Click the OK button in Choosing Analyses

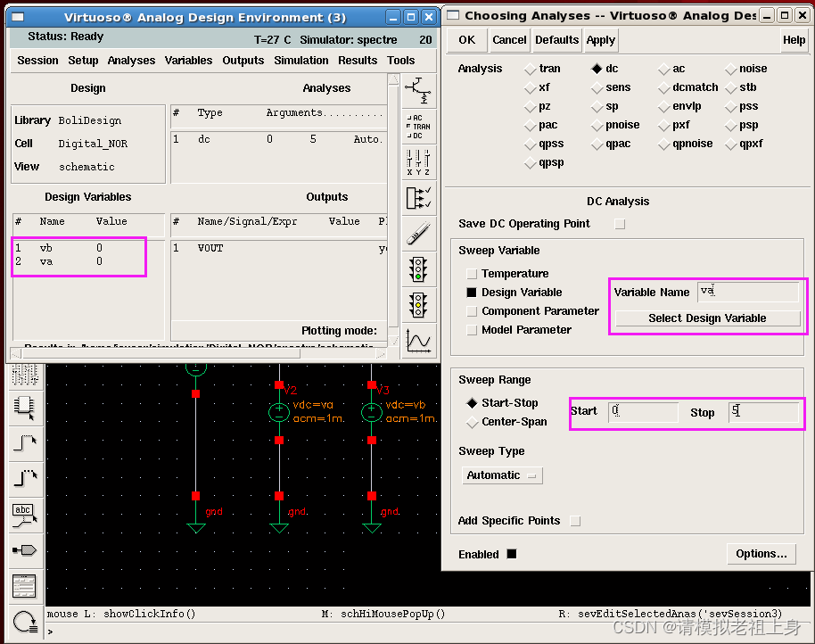tap(466, 40)
